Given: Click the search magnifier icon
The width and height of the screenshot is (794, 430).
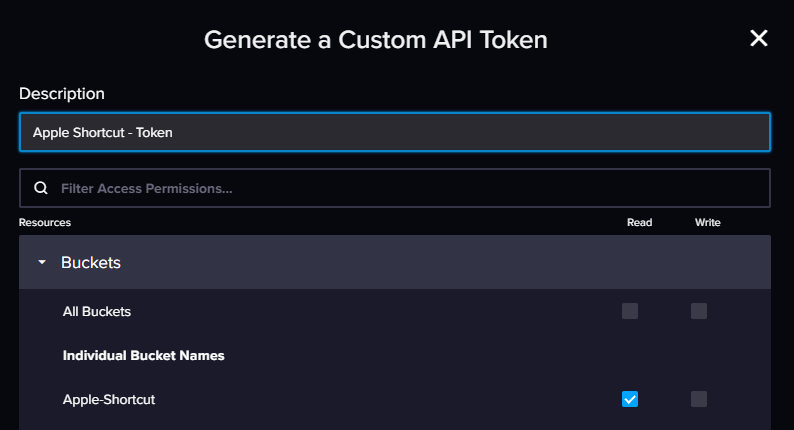Looking at the screenshot, I should [41, 188].
